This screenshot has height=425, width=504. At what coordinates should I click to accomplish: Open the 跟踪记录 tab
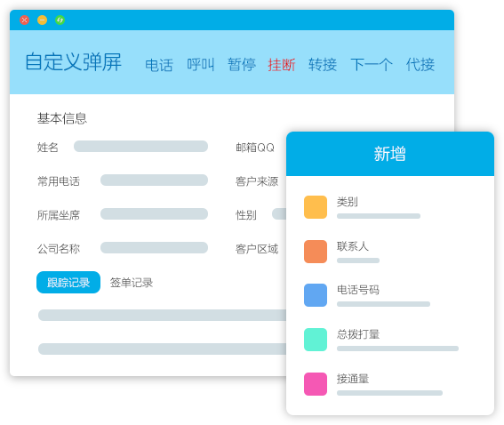tap(68, 282)
